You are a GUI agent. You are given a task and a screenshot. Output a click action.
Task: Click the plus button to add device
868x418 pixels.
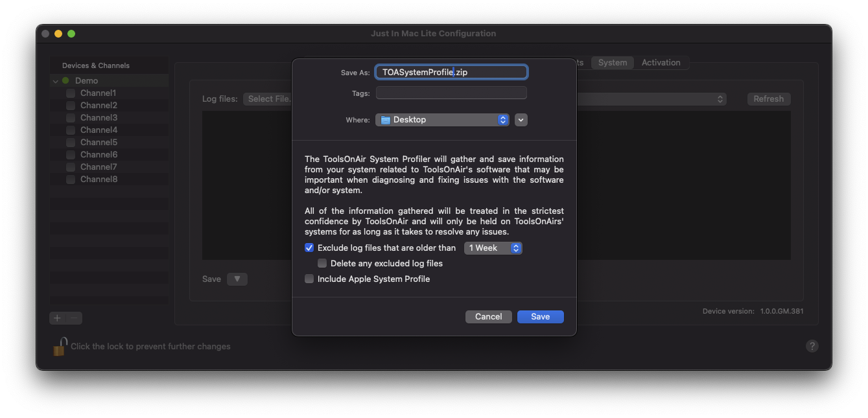(x=58, y=318)
